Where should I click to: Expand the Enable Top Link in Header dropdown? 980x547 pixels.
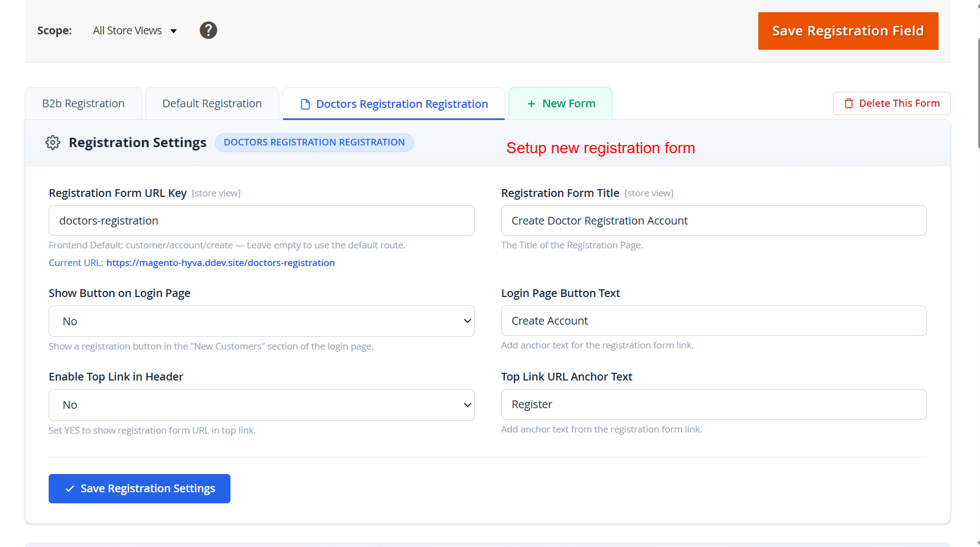tap(261, 405)
